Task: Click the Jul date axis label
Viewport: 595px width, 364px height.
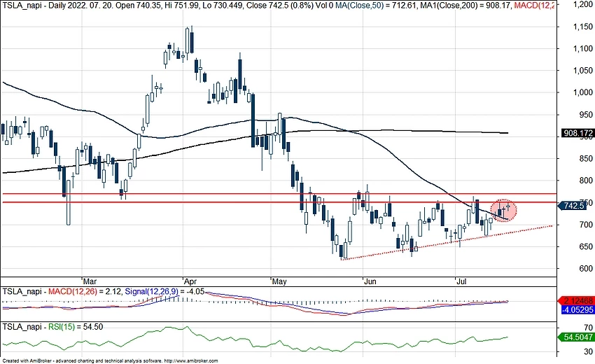Action: tap(461, 281)
